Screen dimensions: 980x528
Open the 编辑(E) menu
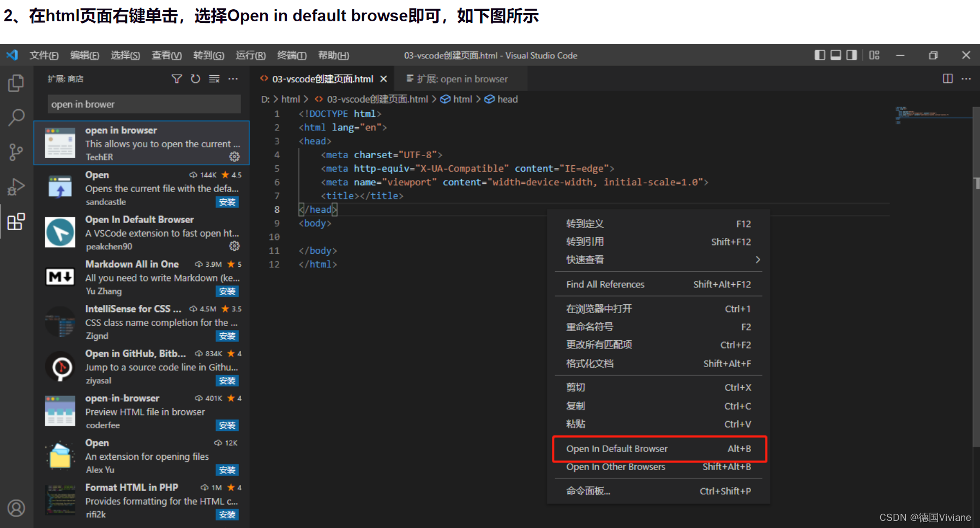click(85, 55)
